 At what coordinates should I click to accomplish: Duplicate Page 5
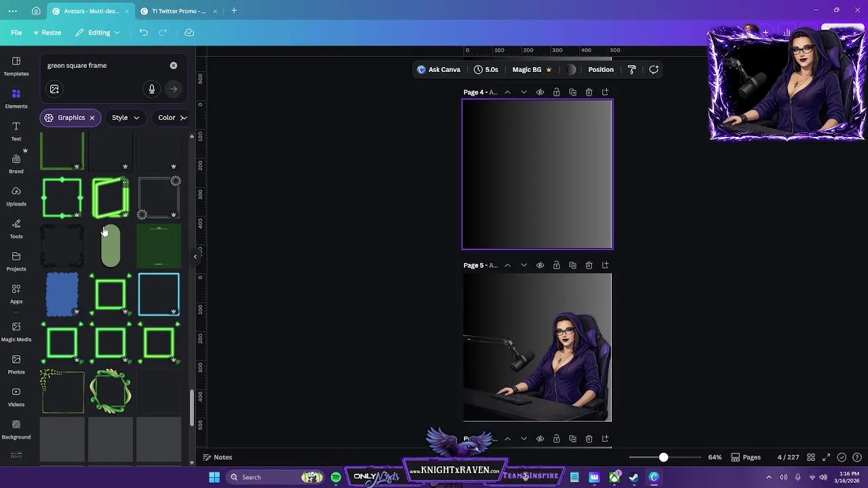(x=572, y=265)
